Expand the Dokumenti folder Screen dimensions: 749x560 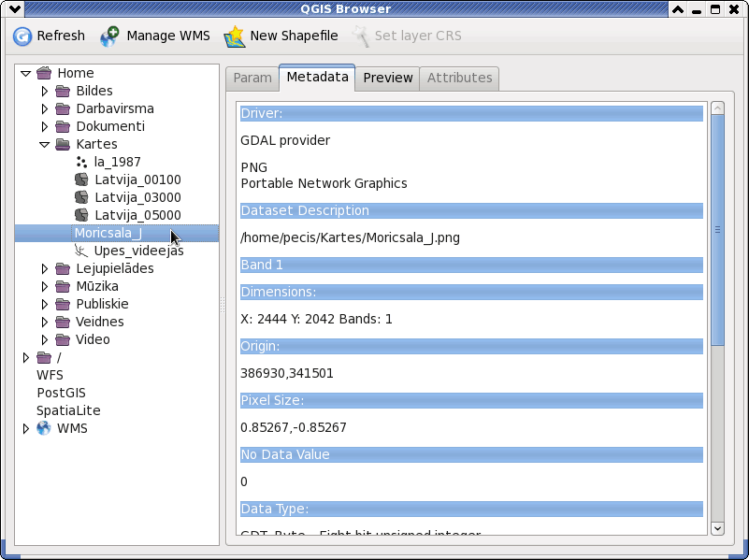tap(45, 126)
